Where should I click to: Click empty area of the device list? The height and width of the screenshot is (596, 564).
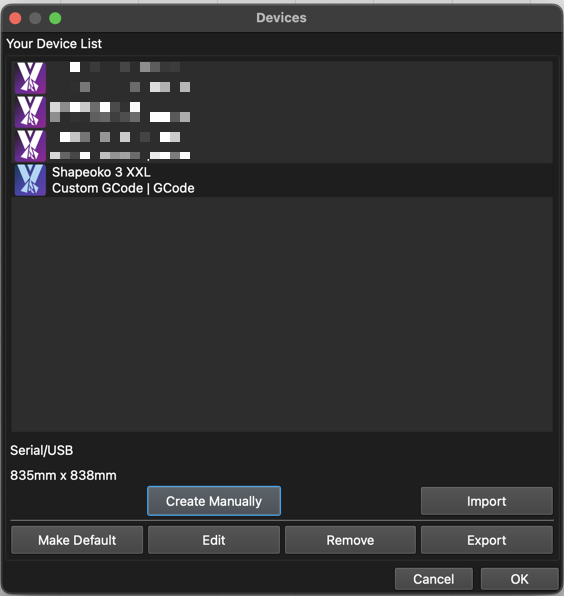(x=281, y=314)
